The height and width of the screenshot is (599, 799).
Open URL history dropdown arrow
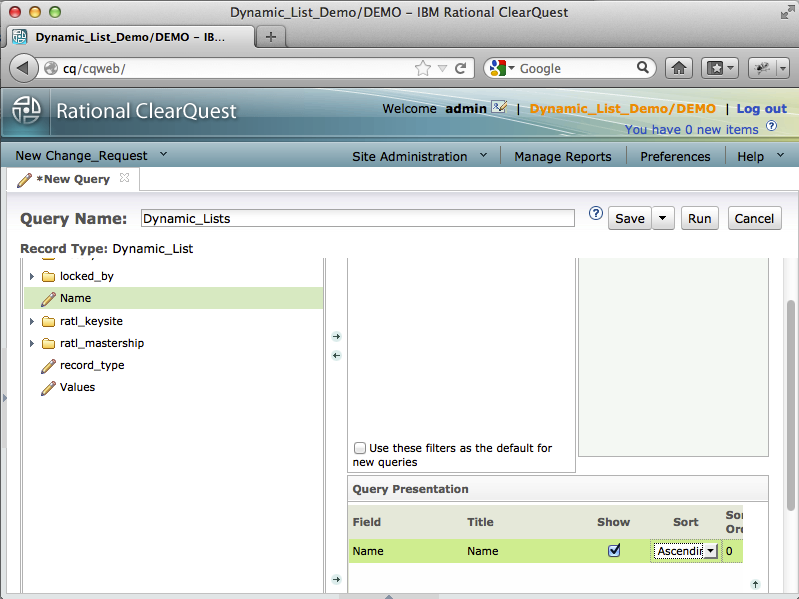coord(442,68)
